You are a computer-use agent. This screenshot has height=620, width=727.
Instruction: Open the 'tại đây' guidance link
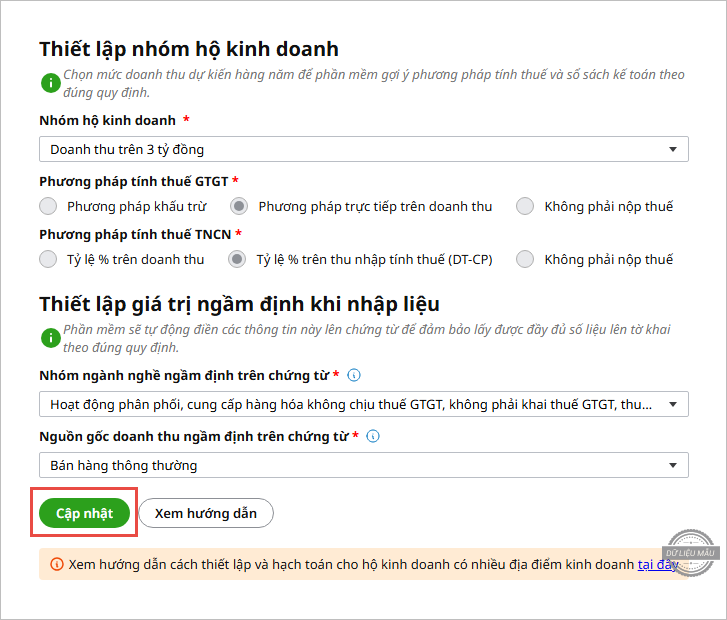pyautogui.click(x=657, y=565)
